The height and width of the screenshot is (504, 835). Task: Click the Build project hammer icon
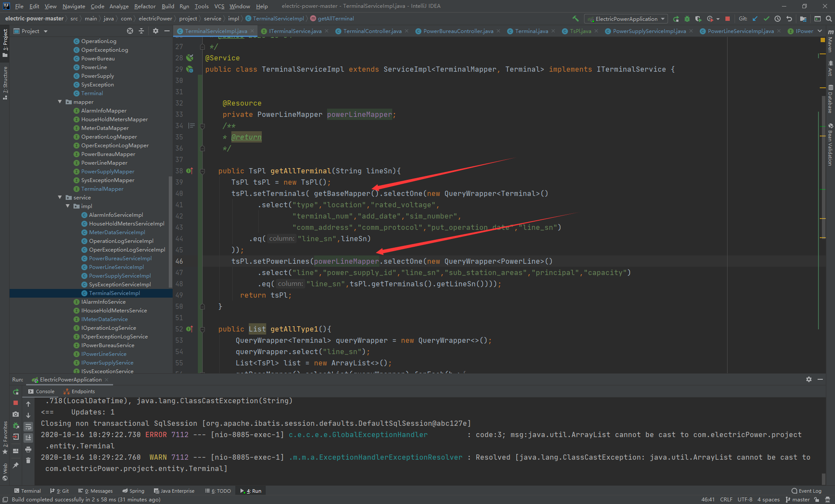(x=575, y=19)
